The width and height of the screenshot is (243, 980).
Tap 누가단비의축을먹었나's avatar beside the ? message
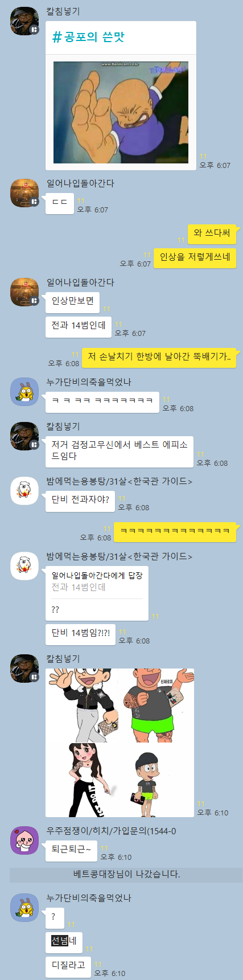(24, 908)
